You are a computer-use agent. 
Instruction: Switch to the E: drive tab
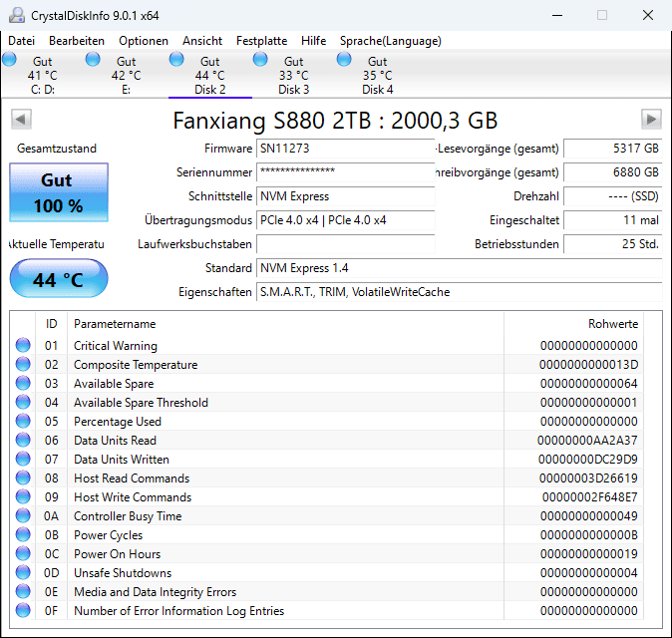(x=126, y=76)
